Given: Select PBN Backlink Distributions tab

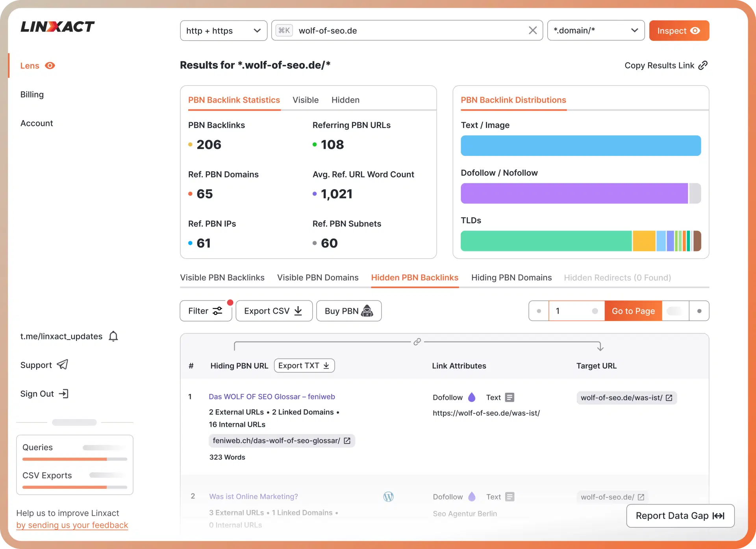Looking at the screenshot, I should [x=513, y=100].
